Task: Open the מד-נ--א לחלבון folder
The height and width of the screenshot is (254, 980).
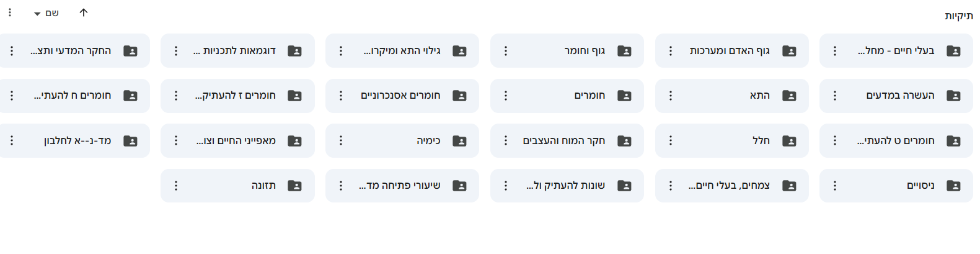Action: tap(77, 141)
